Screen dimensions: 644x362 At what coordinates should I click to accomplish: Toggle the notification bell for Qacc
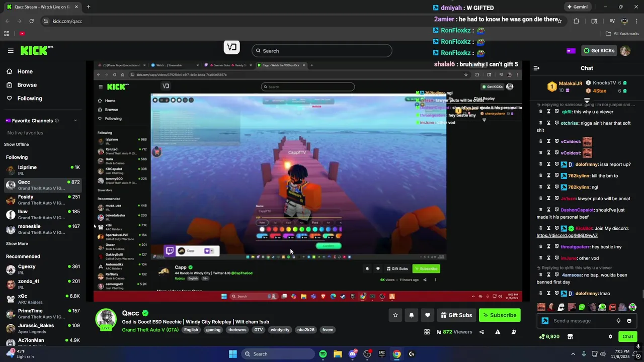tap(412, 315)
